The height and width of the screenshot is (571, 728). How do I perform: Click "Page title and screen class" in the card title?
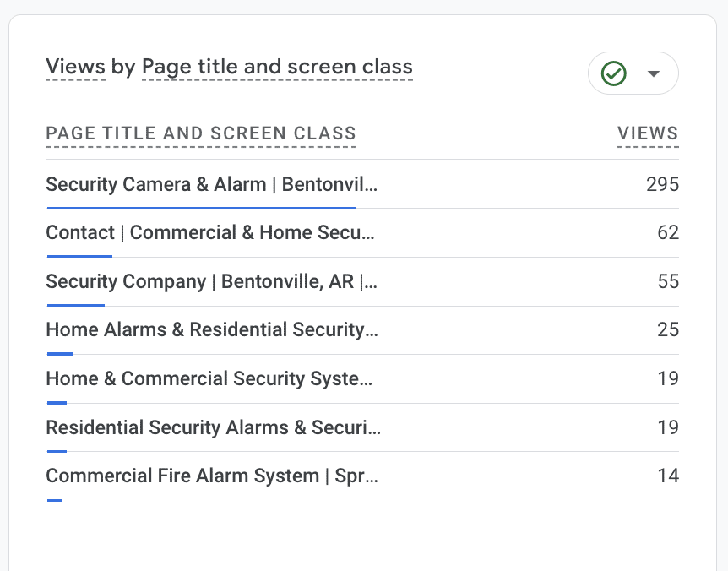tap(277, 67)
